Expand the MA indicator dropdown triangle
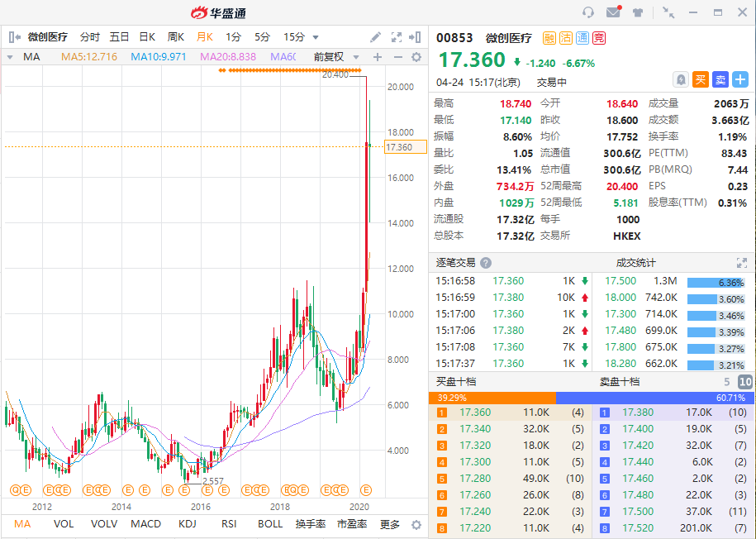756x539 pixels. (x=10, y=57)
